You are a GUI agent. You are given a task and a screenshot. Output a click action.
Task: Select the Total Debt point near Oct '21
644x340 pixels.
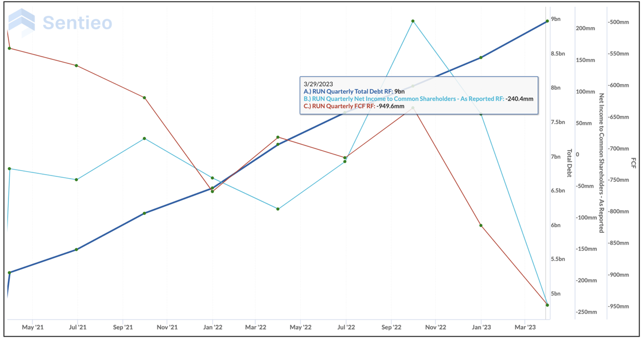tap(145, 213)
